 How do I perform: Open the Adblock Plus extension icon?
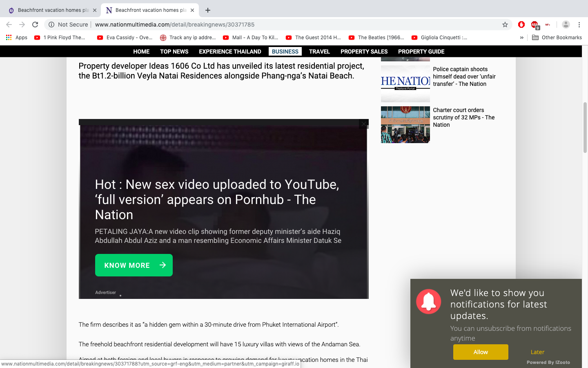[535, 25]
